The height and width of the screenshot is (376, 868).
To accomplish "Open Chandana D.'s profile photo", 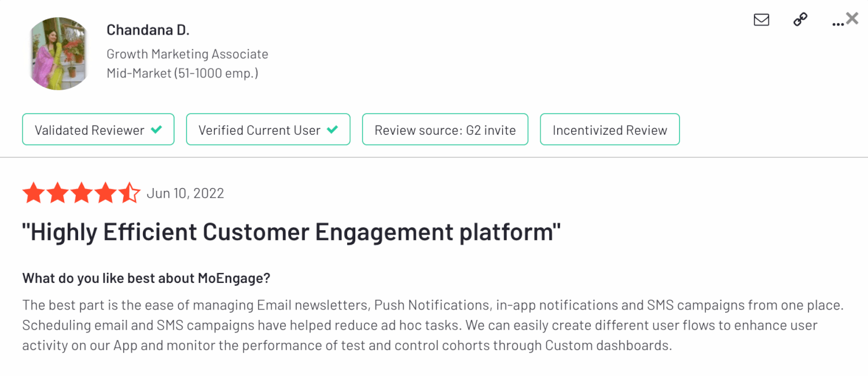I will pos(59,54).
